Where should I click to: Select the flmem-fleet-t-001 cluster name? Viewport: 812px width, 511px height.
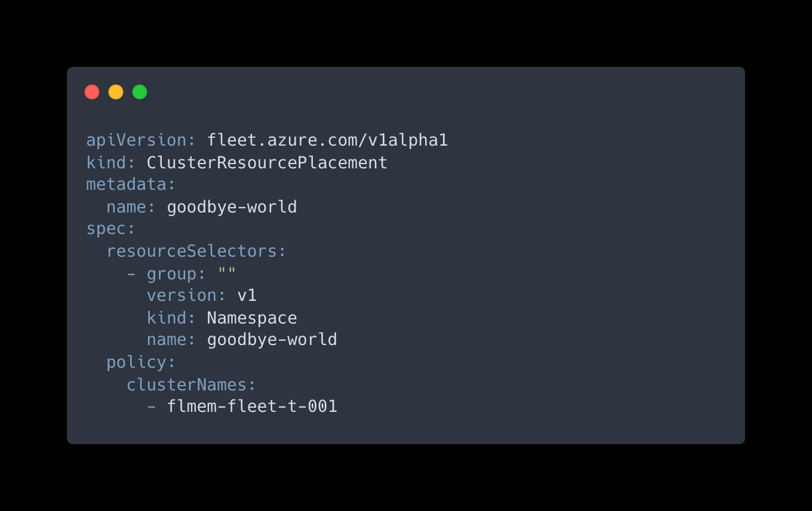(x=252, y=407)
